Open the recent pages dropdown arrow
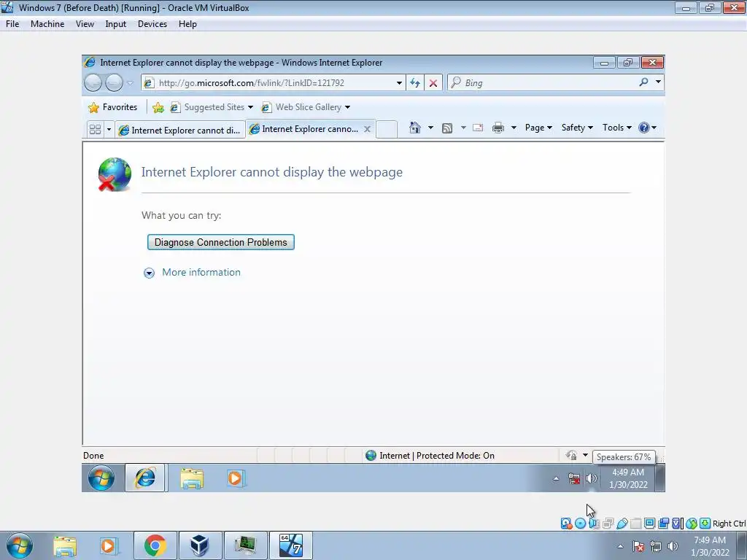 pos(130,83)
